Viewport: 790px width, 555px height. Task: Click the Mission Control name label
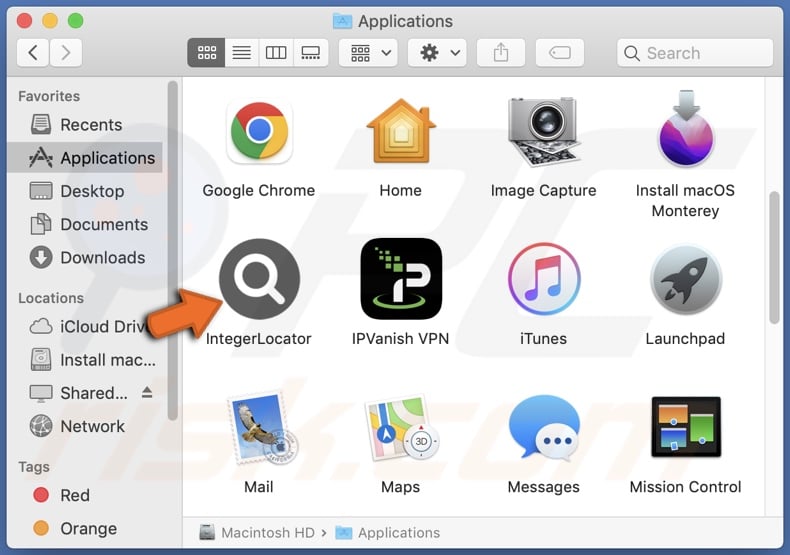coord(686,487)
